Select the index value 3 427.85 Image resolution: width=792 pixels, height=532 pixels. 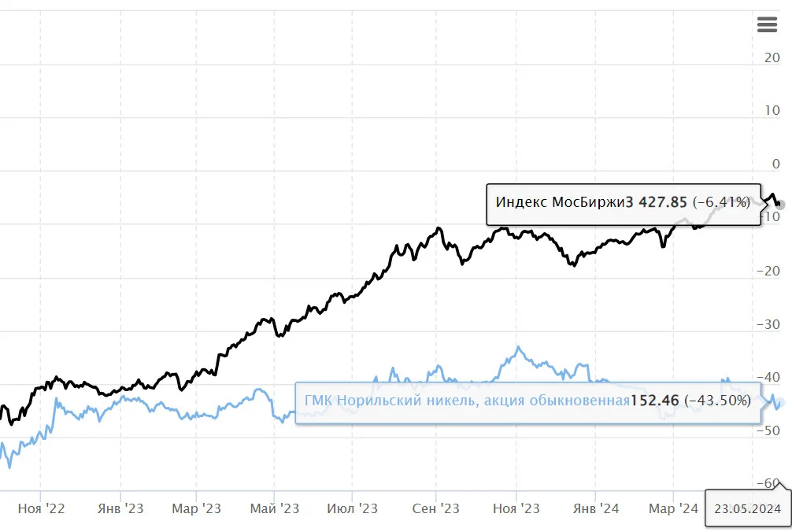pyautogui.click(x=656, y=202)
